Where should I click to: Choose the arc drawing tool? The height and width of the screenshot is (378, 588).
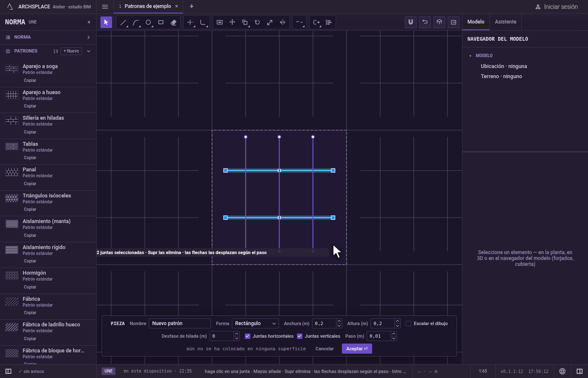136,22
